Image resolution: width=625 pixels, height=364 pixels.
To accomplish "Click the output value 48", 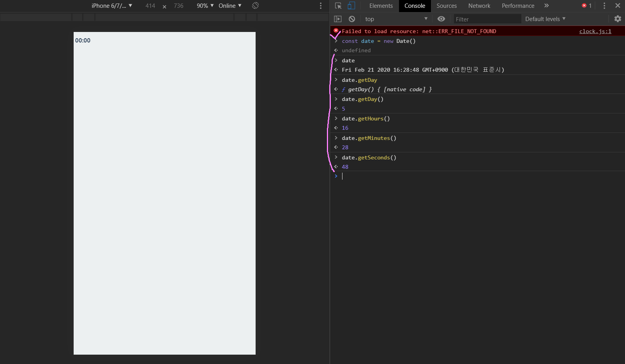I will 345,167.
